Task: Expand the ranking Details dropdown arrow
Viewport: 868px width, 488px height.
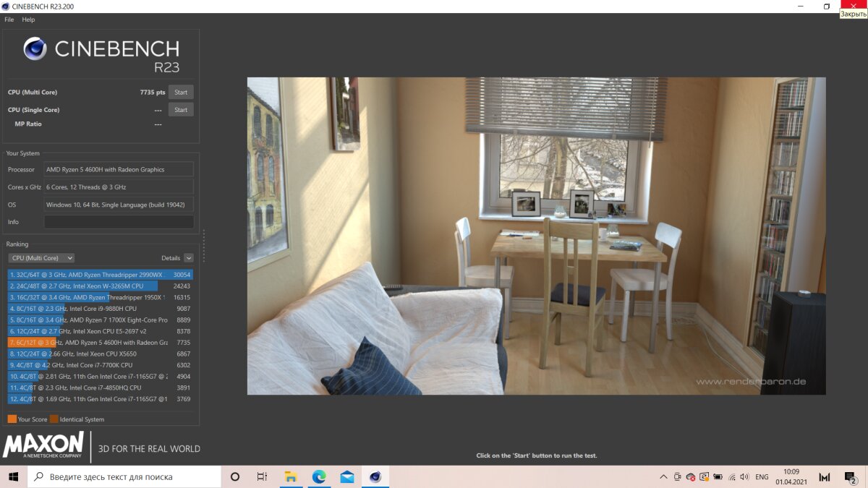Action: coord(189,258)
